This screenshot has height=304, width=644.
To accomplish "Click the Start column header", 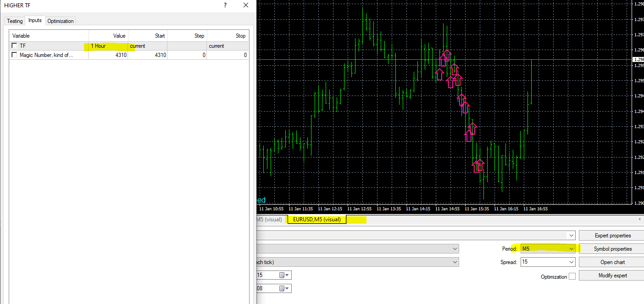I will pos(148,36).
